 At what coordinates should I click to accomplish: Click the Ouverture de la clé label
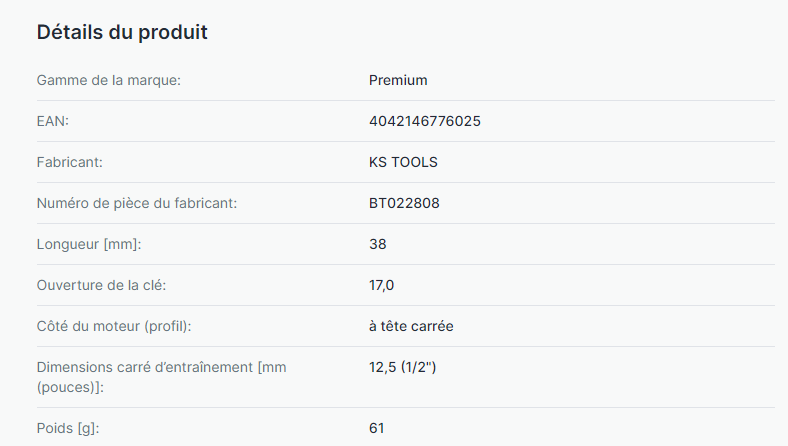tap(101, 285)
